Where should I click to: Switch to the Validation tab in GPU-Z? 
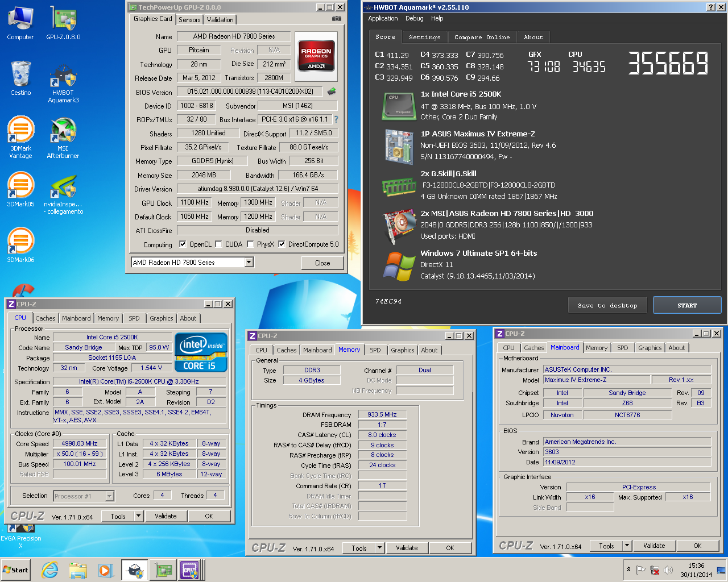point(220,20)
